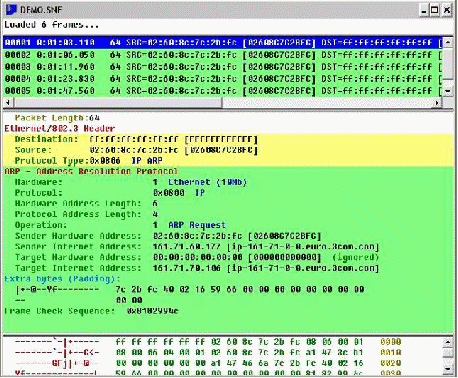Click the Loaded 6 frames status text
458x378 pixels.
pyautogui.click(x=51, y=25)
